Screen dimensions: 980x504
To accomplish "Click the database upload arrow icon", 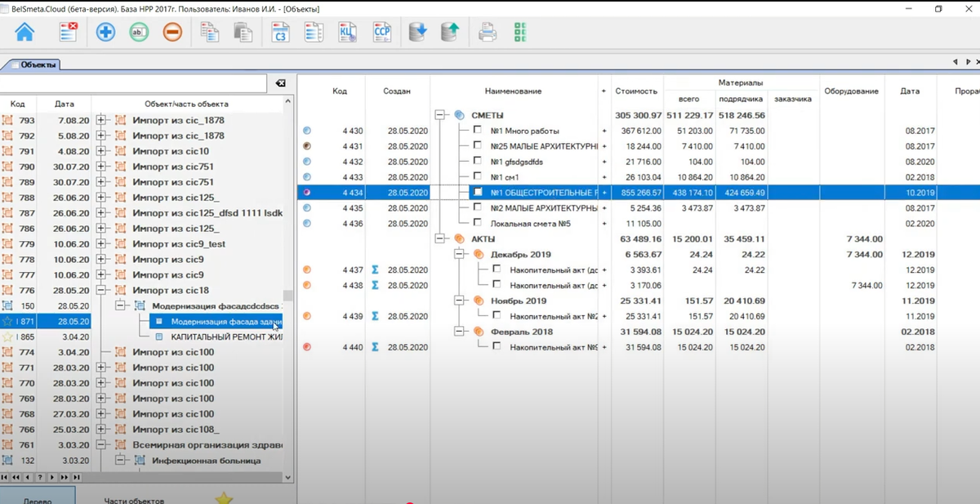I will (x=450, y=33).
